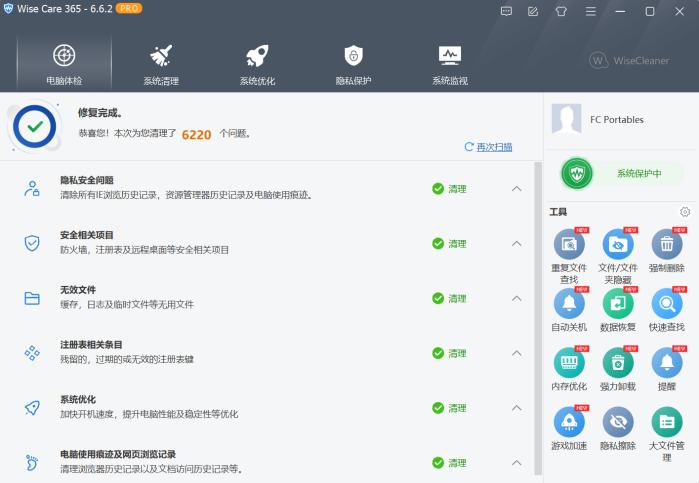Screen dimensions: 699x483
Task: Open 提醒 reminder tool
Action: [667, 363]
